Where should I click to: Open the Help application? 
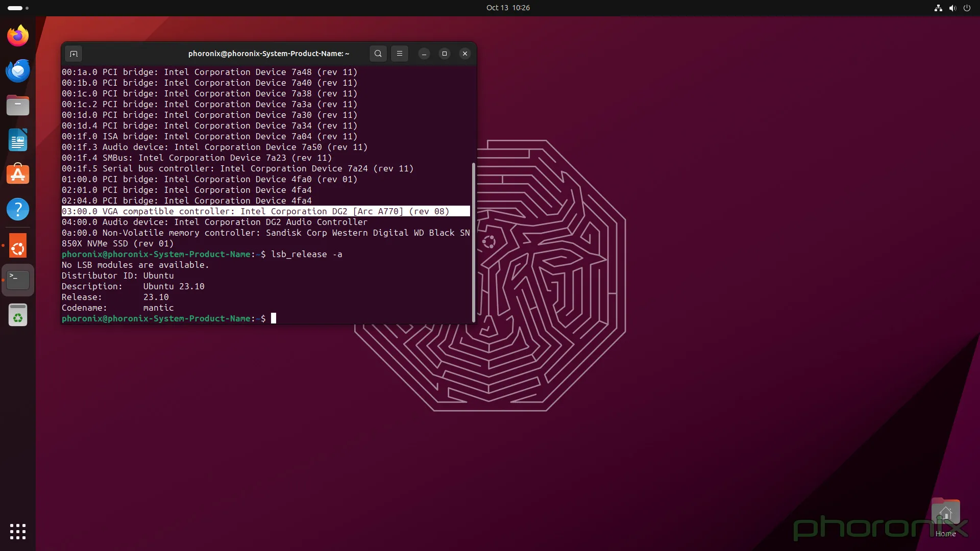click(17, 209)
